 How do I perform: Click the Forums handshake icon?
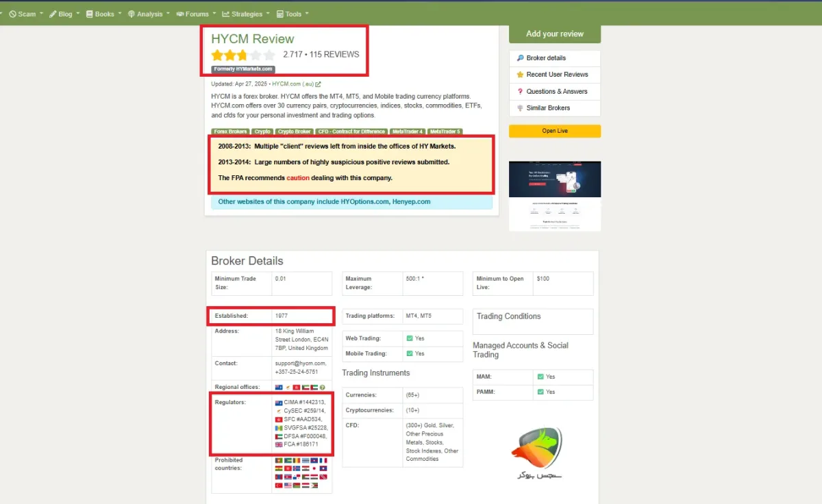(179, 14)
